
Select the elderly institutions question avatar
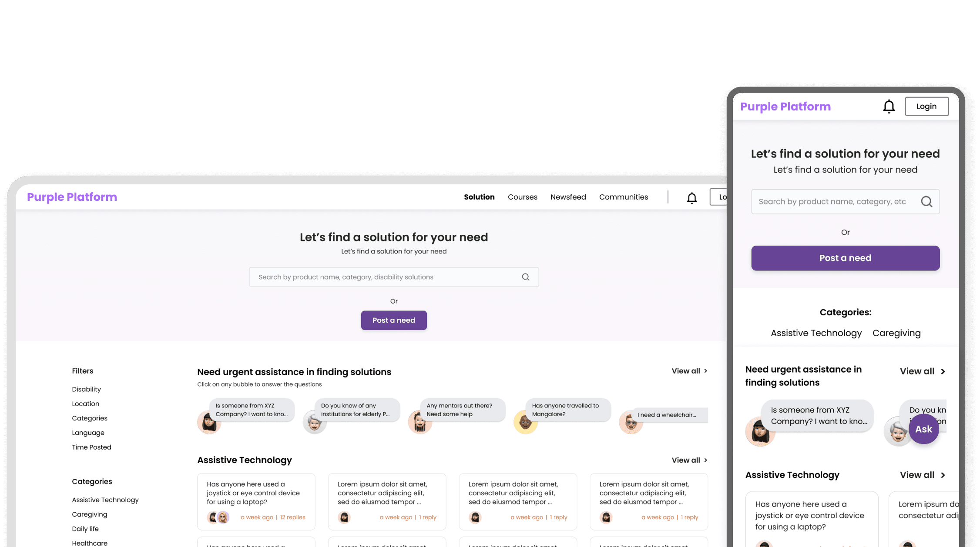point(315,422)
